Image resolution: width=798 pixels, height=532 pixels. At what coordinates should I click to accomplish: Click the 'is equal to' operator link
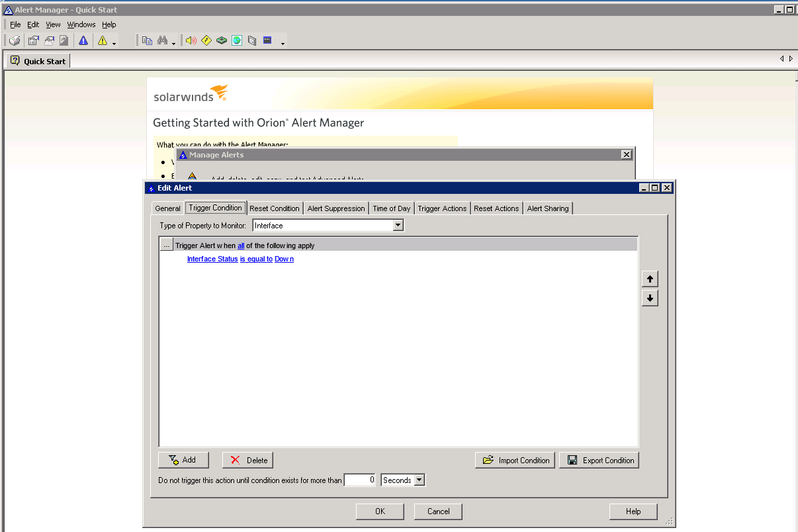pyautogui.click(x=256, y=259)
